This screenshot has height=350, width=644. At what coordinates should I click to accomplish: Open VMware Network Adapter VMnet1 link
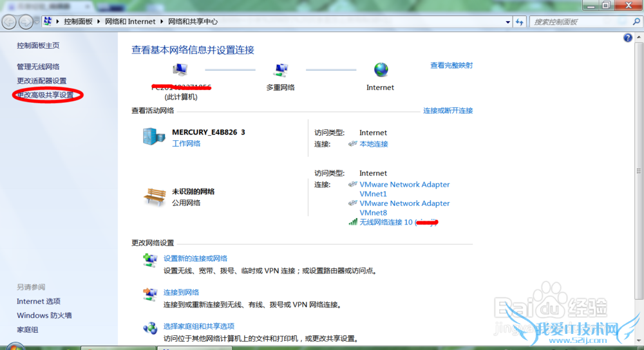pyautogui.click(x=404, y=189)
